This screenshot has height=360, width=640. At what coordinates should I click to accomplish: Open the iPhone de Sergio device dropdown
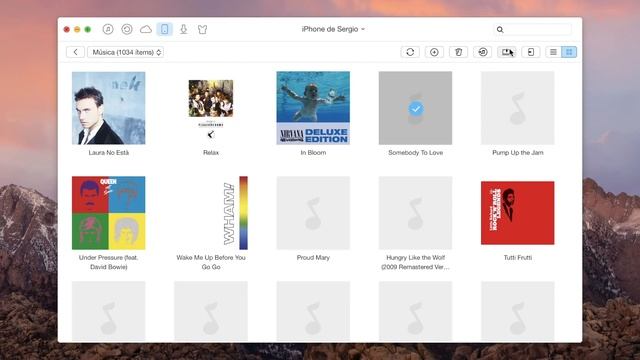coord(333,29)
